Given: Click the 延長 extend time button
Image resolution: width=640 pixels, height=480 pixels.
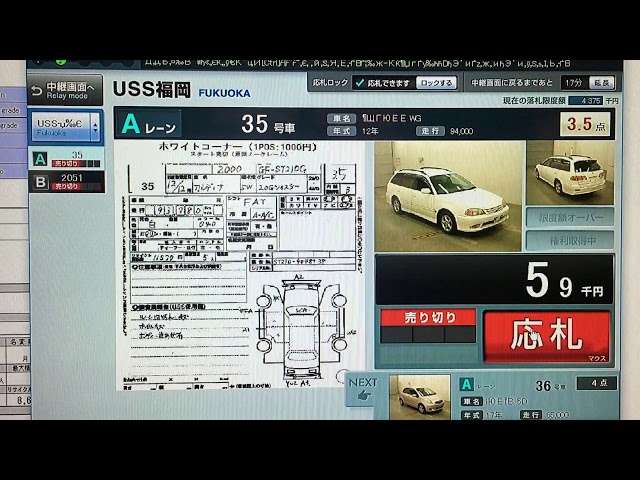Looking at the screenshot, I should coord(601,83).
